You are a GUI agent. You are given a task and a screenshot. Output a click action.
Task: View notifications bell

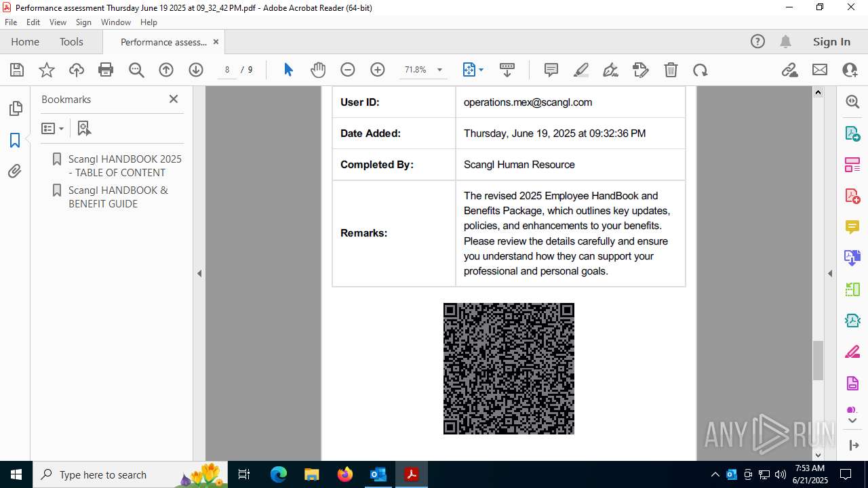[785, 41]
